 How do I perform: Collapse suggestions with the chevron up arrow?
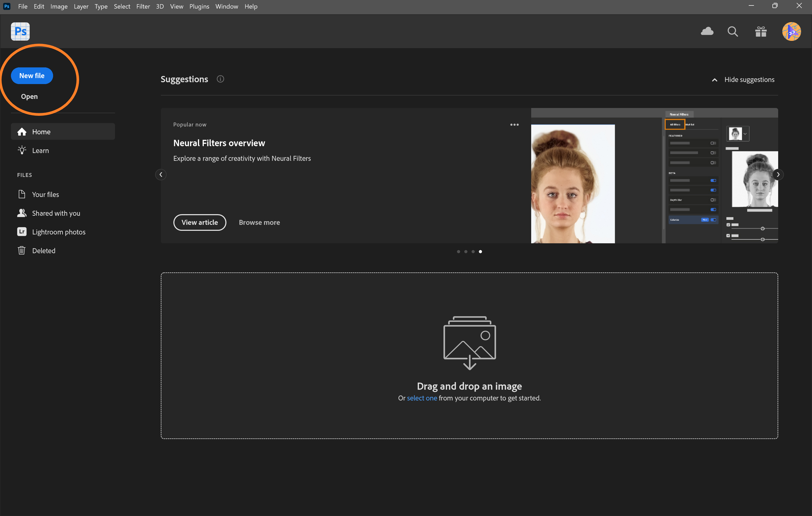pos(714,80)
